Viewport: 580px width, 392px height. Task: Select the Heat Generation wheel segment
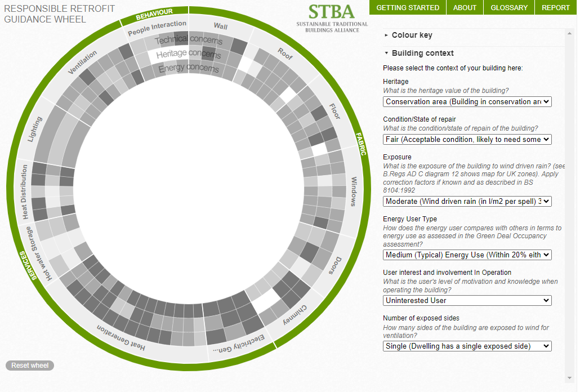point(121,340)
